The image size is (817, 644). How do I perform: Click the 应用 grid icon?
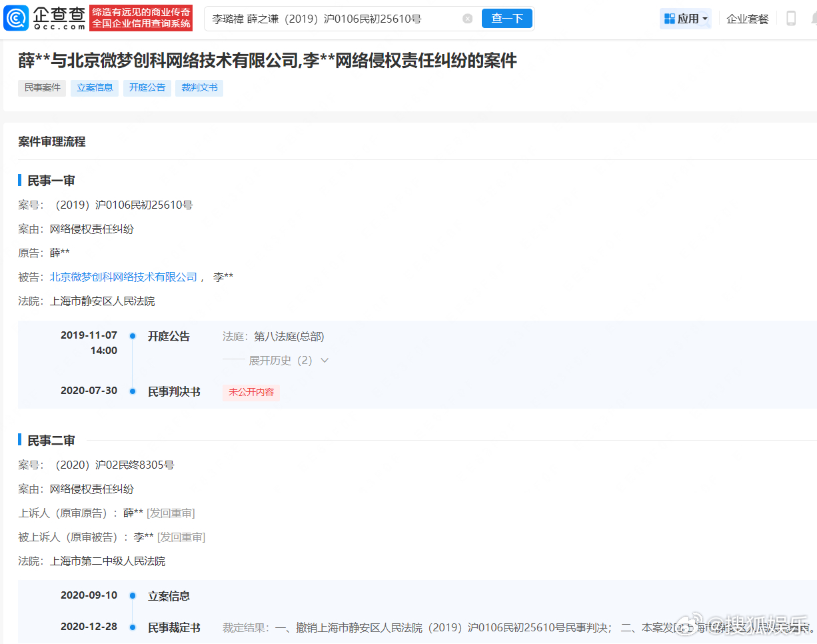(670, 19)
